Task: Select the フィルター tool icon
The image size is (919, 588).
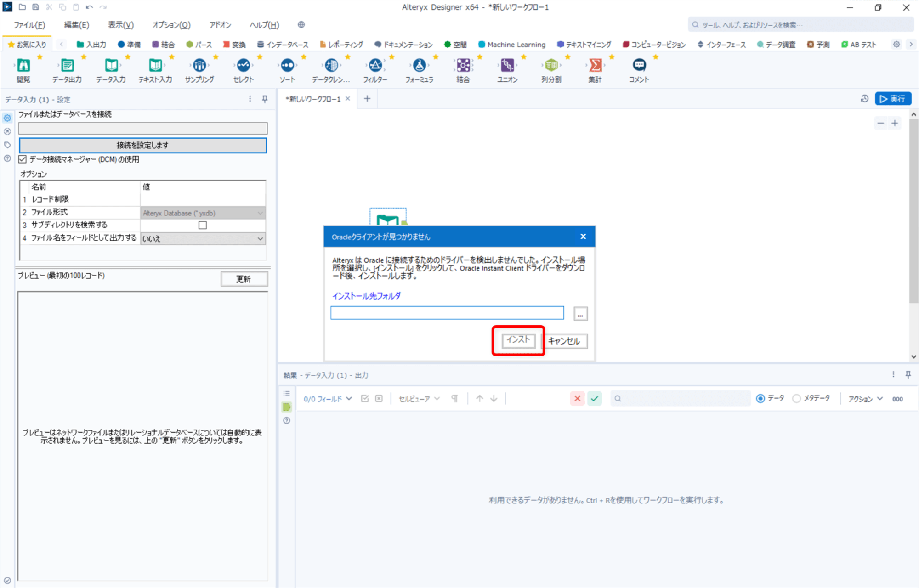Action: [375, 65]
